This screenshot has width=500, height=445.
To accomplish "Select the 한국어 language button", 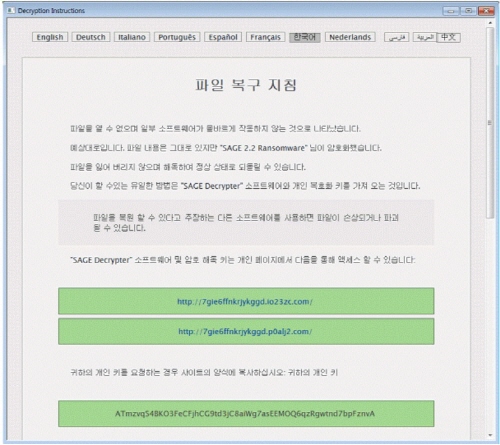I will (x=305, y=37).
